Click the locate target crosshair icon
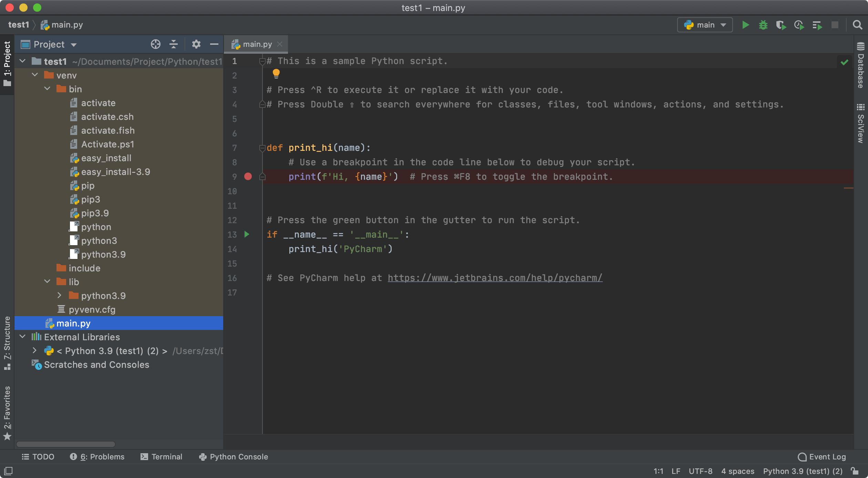The width and height of the screenshot is (868, 478). [x=155, y=44]
